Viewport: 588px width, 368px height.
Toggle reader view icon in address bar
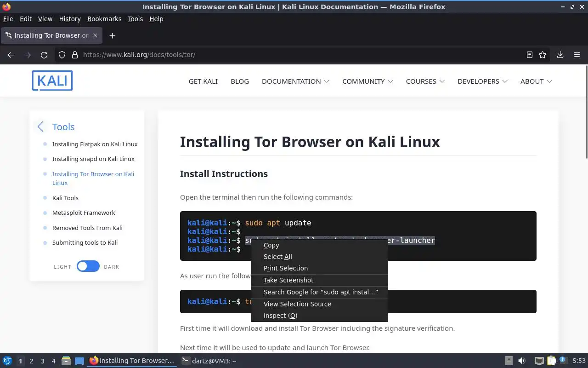pyautogui.click(x=530, y=55)
